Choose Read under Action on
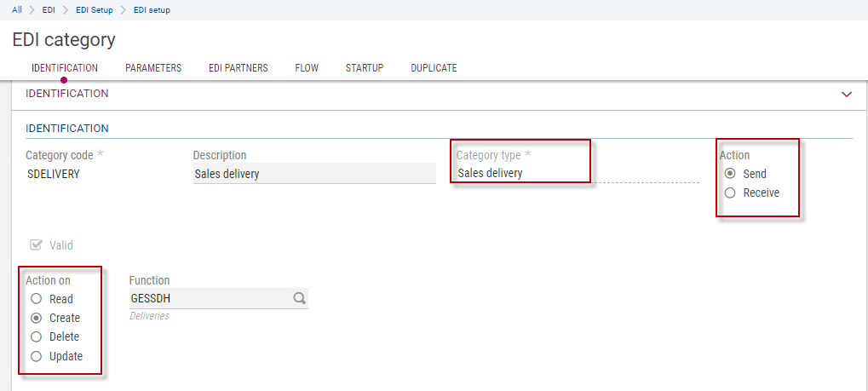Image resolution: width=868 pixels, height=391 pixels. tap(36, 299)
